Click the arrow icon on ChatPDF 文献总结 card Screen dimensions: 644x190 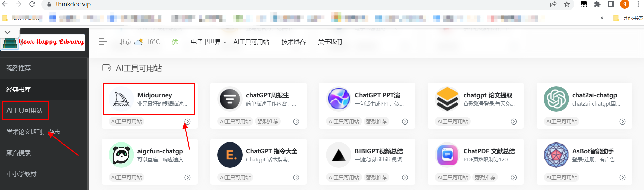click(x=514, y=177)
